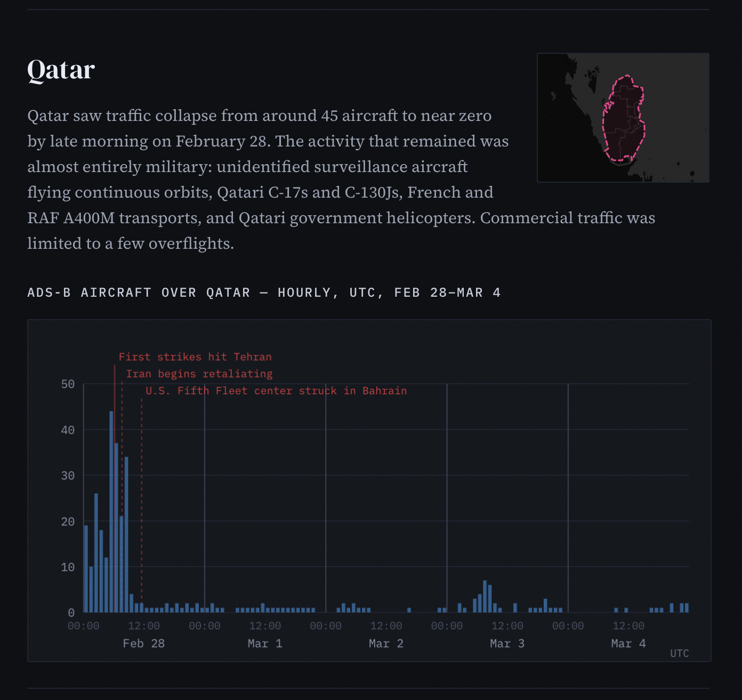742x700 pixels.
Task: Click the article paragraph about Qatar traffic
Action: coord(267,180)
